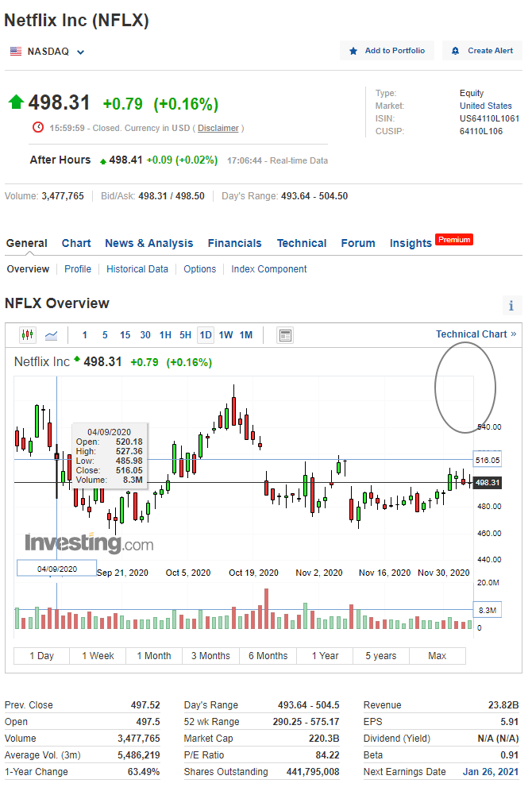Set chart interval to 1 minute

click(85, 335)
